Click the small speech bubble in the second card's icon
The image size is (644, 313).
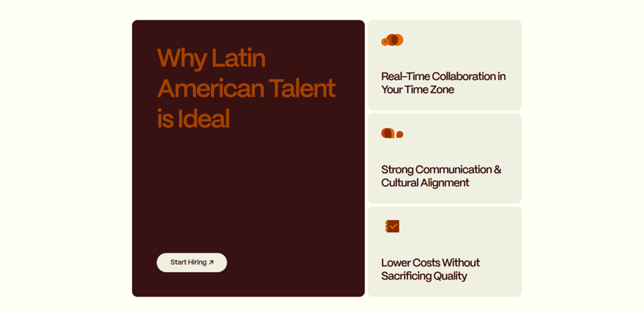pos(399,134)
